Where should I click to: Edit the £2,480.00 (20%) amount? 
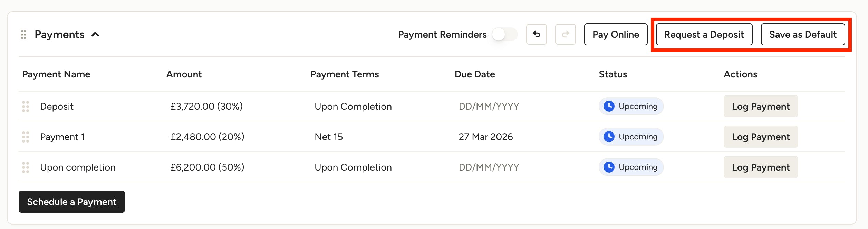pos(208,137)
